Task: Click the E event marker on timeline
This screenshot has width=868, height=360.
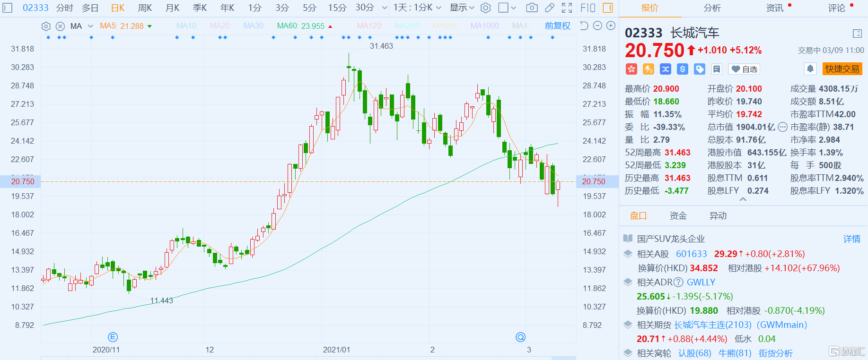Action: click(x=113, y=337)
